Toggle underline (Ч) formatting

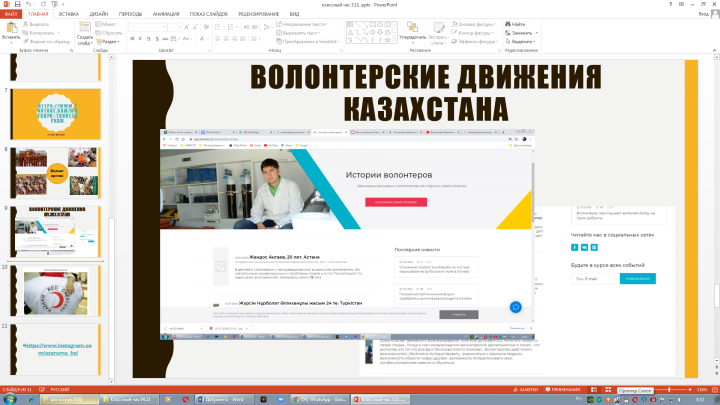point(149,39)
